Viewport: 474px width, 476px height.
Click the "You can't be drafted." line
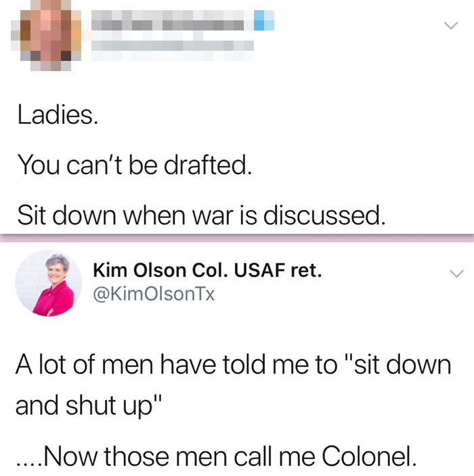(135, 165)
